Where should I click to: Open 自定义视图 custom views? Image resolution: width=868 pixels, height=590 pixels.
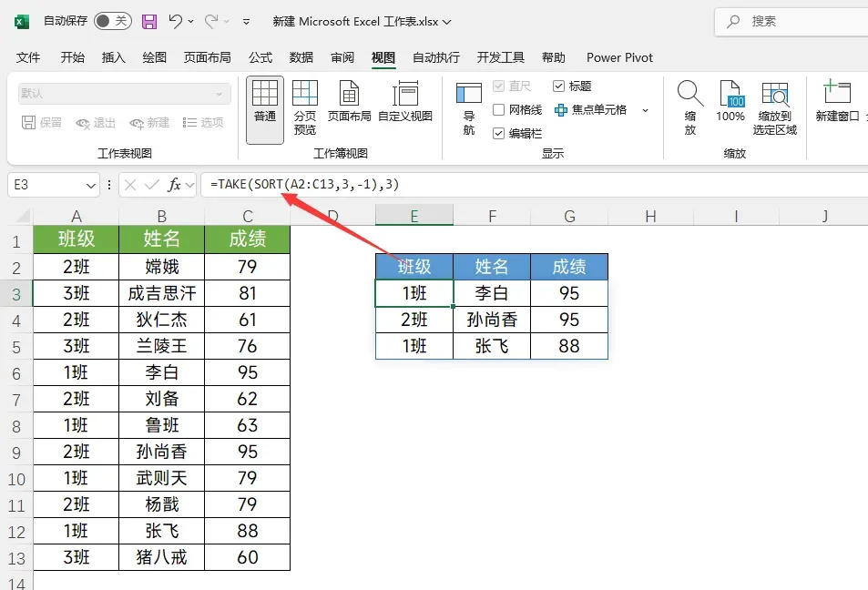[x=405, y=101]
